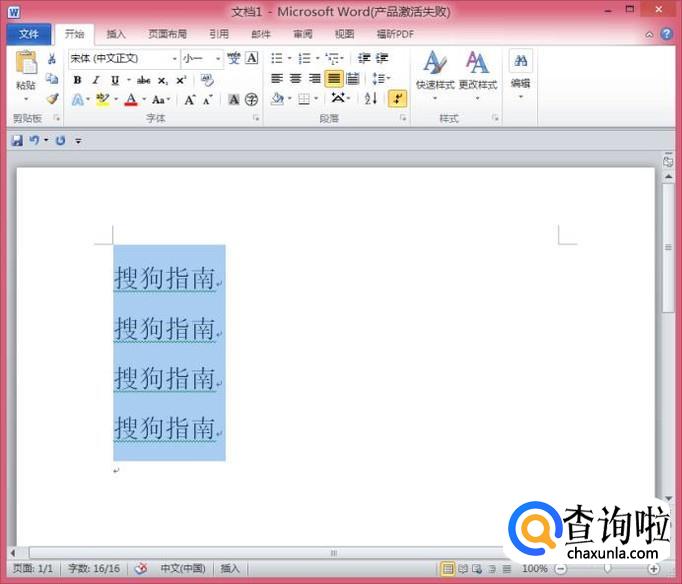682x584 pixels.
Task: Click the Paste clipboard icon
Action: pyautogui.click(x=26, y=62)
